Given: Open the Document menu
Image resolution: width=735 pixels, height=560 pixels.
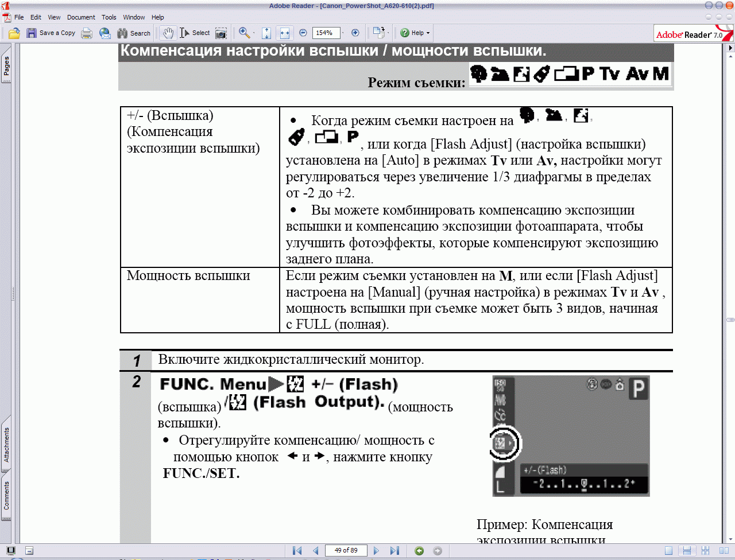Looking at the screenshot, I should pyautogui.click(x=81, y=17).
